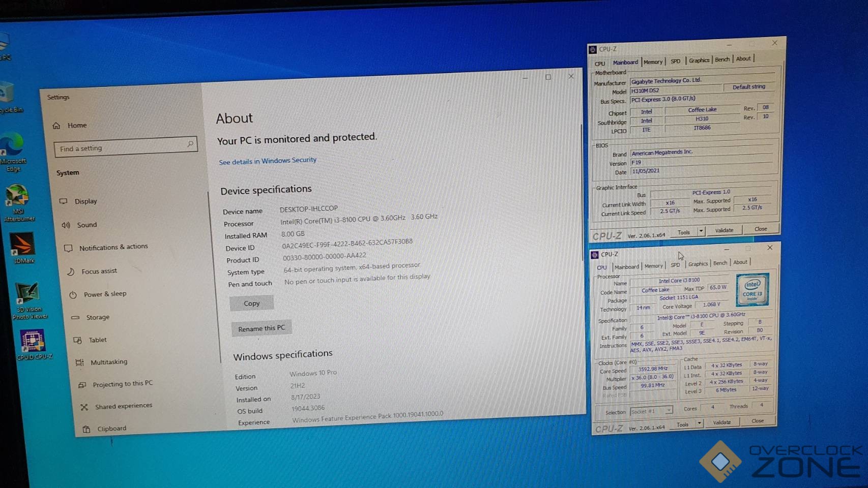Click the Validate button in lower CPU-Z
This screenshot has height=488, width=868.
(x=722, y=422)
